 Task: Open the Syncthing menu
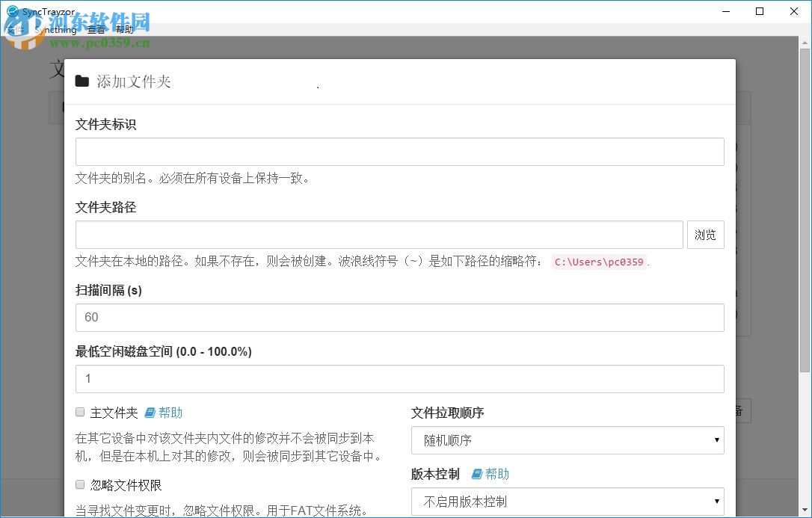(x=55, y=30)
